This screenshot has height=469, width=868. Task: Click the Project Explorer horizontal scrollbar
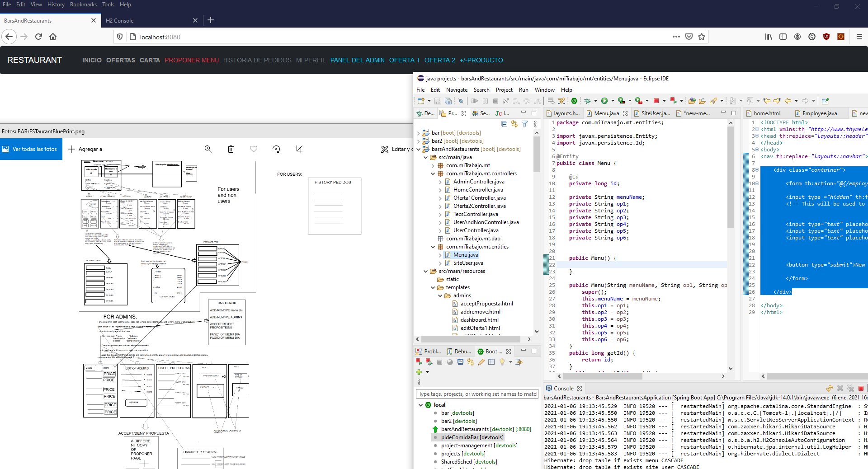pyautogui.click(x=470, y=339)
